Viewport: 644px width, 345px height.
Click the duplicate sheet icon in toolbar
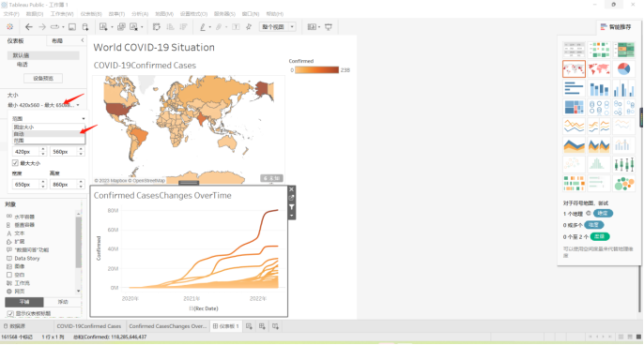tap(121, 27)
